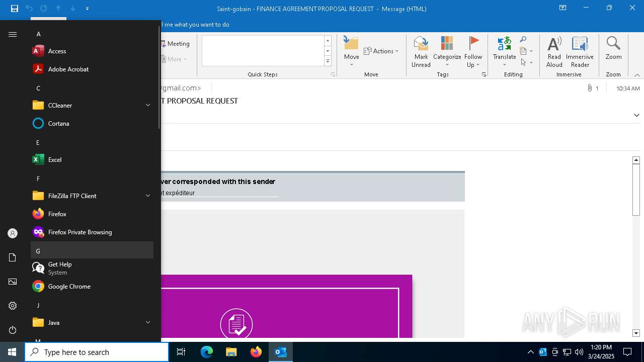Click the Follow Up flag

[x=473, y=52]
